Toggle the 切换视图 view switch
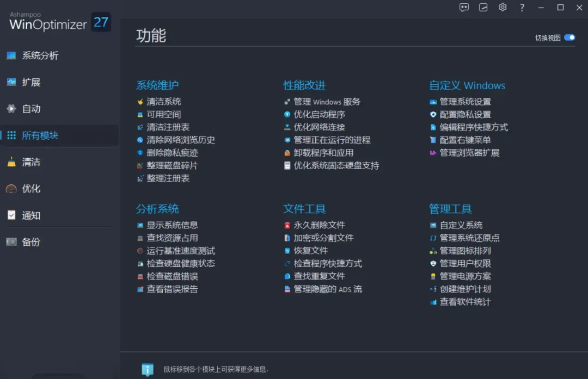 [571, 38]
